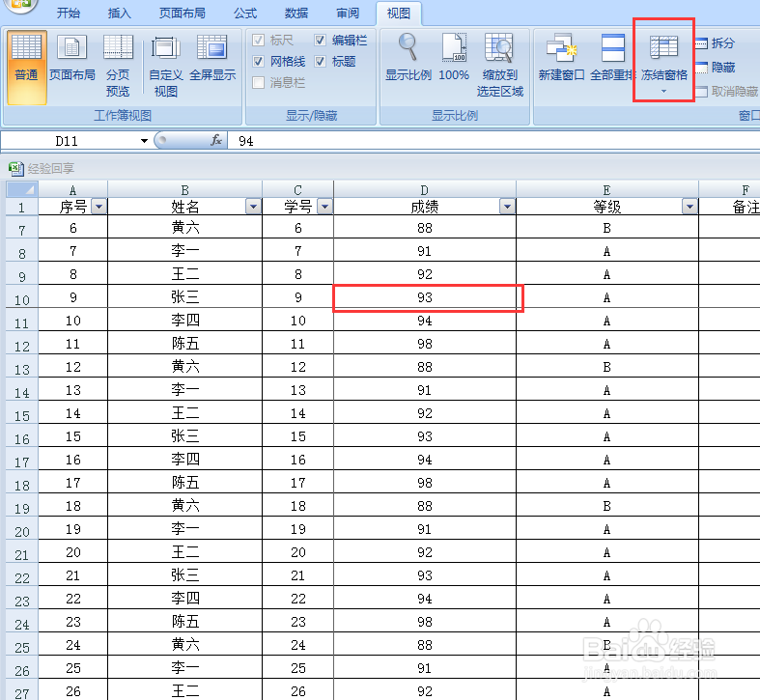This screenshot has width=760, height=700.
Task: Click grade B in row 13
Action: coord(606,367)
